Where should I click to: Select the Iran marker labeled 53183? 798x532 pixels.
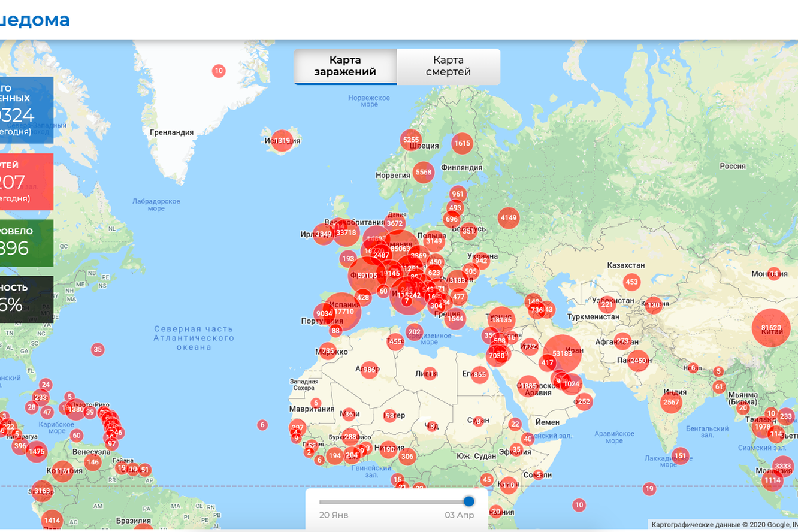[x=562, y=353]
